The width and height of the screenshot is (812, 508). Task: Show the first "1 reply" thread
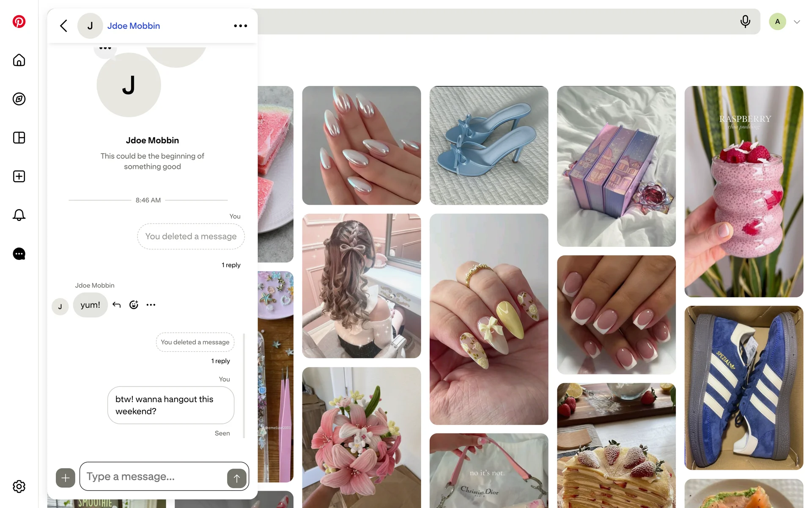[231, 265]
